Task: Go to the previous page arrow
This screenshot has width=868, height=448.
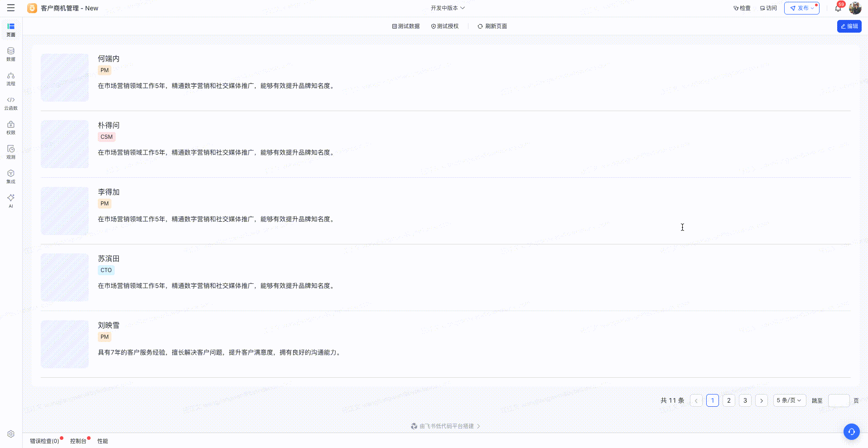Action: click(696, 400)
